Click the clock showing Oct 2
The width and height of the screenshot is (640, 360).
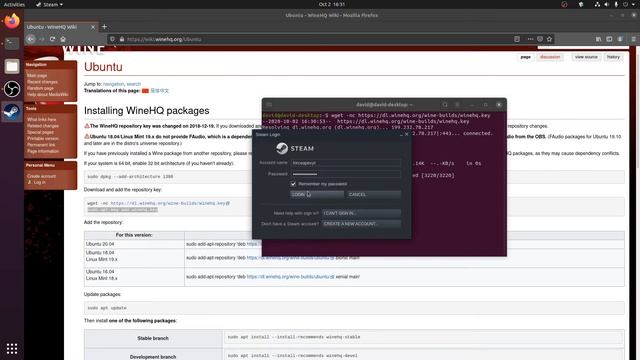(x=331, y=4)
